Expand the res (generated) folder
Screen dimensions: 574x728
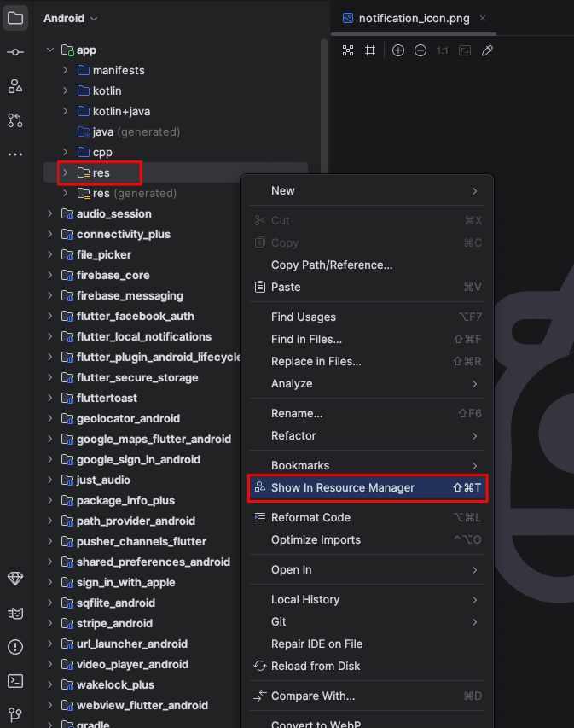pos(66,193)
